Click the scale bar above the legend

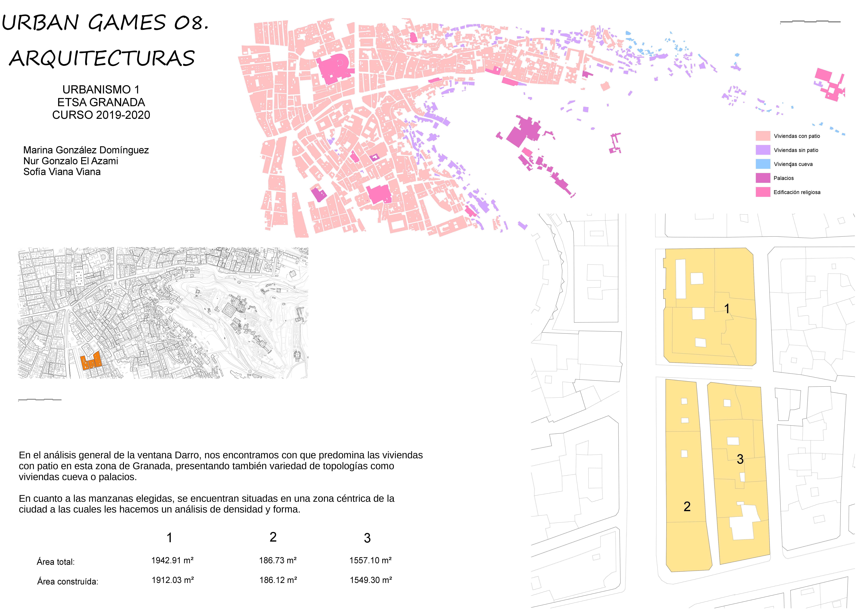[810, 22]
